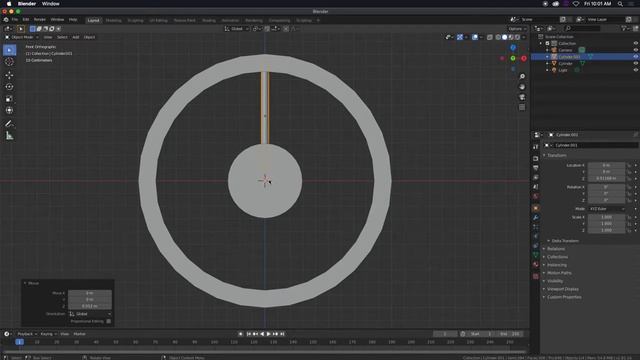Jump to the timeline end frame button

(x=282, y=334)
